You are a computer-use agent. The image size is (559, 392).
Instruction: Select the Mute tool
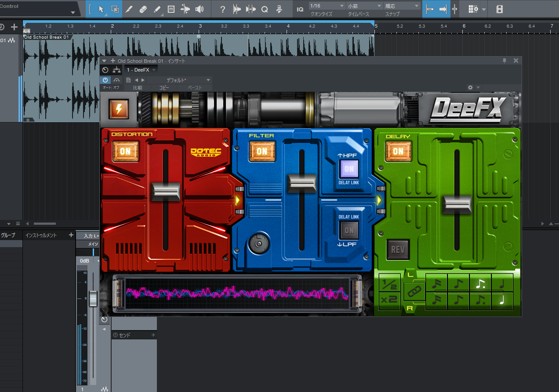click(171, 9)
